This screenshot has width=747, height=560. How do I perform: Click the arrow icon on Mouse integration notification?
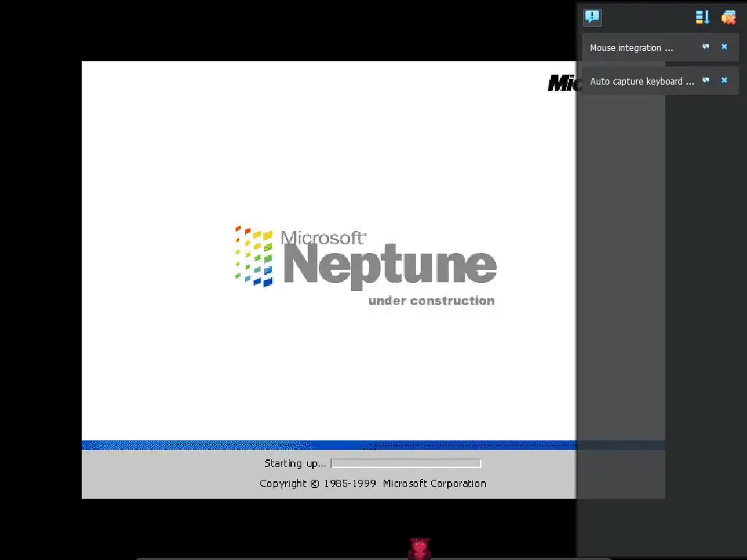(706, 47)
